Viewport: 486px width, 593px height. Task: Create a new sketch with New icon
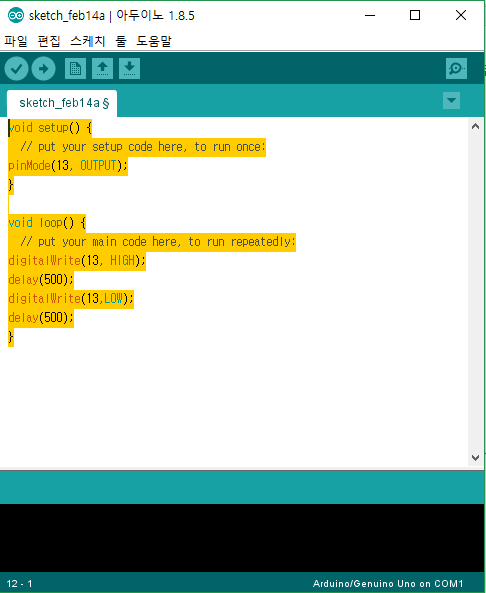coord(75,68)
